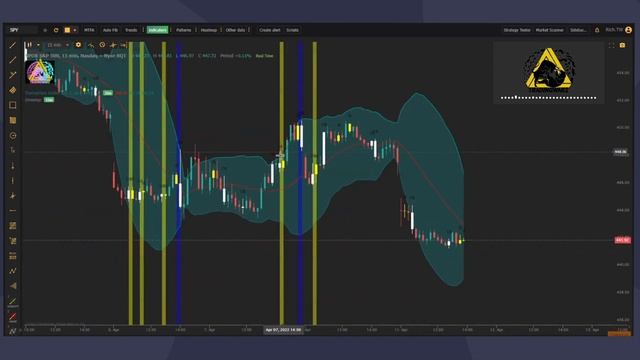Open the layout dropdown arrow beside orange square
This screenshot has width=640, height=360.
pos(75,30)
